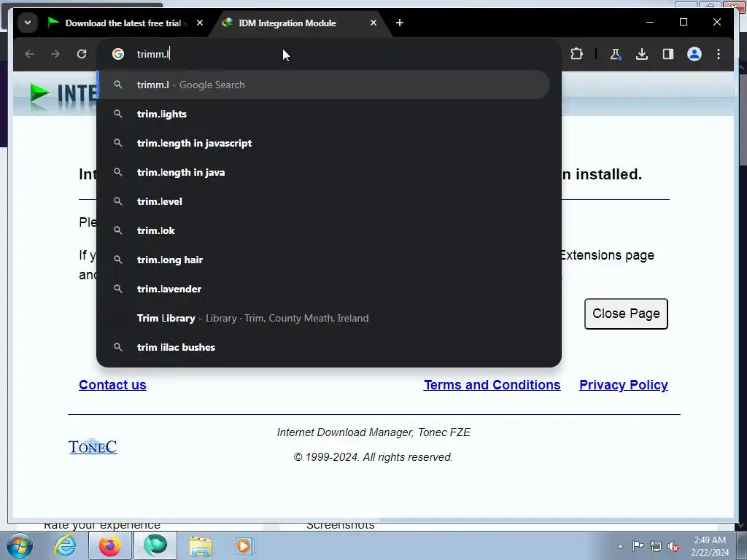The height and width of the screenshot is (560, 747).
Task: Close the Download the latest free trial tab
Action: coord(200,23)
